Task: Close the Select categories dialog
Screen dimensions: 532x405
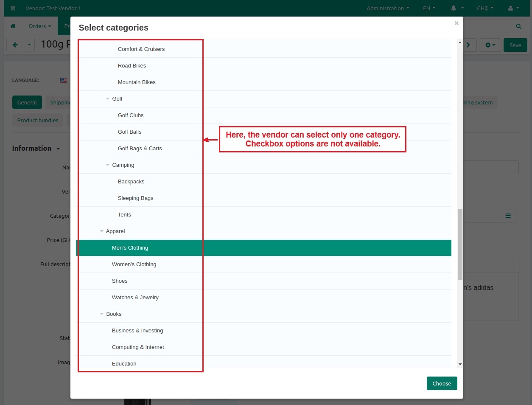Action: point(456,23)
